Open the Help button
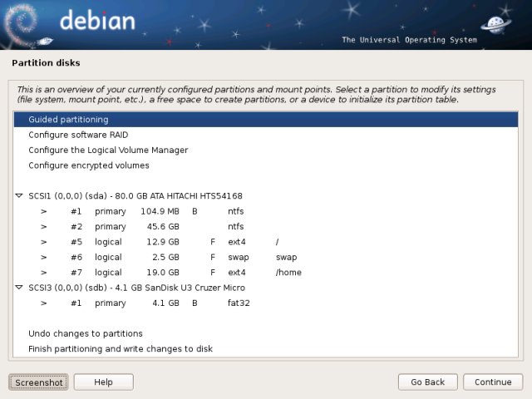Image resolution: width=532 pixels, height=399 pixels. point(103,382)
